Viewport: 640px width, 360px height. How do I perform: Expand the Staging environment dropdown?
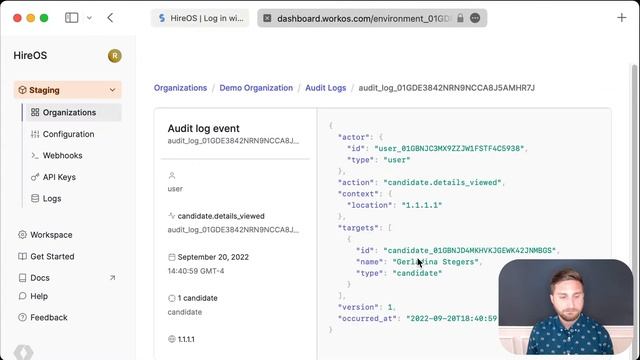pyautogui.click(x=68, y=90)
